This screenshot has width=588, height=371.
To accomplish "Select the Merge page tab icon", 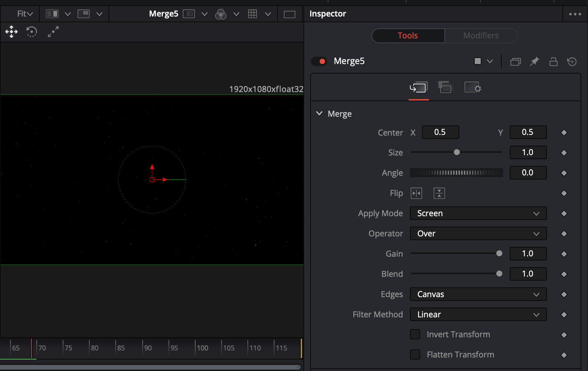I will 418,88.
